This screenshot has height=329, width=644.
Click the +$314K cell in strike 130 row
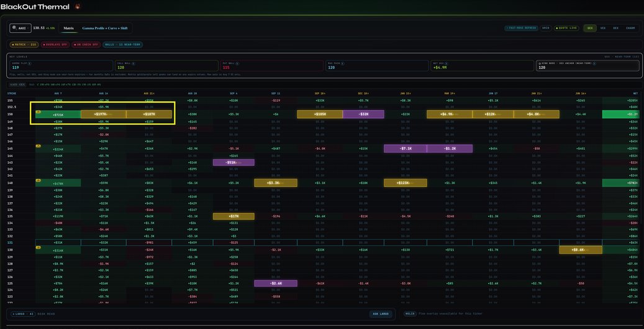click(x=58, y=250)
